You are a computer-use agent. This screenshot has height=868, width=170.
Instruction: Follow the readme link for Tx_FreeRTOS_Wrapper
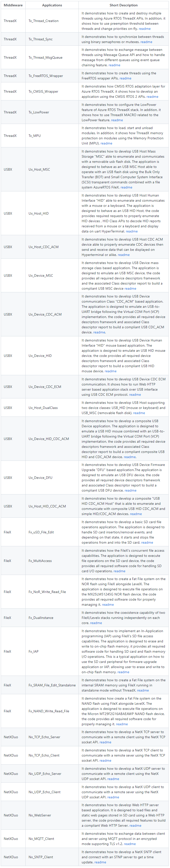coord(125,78)
